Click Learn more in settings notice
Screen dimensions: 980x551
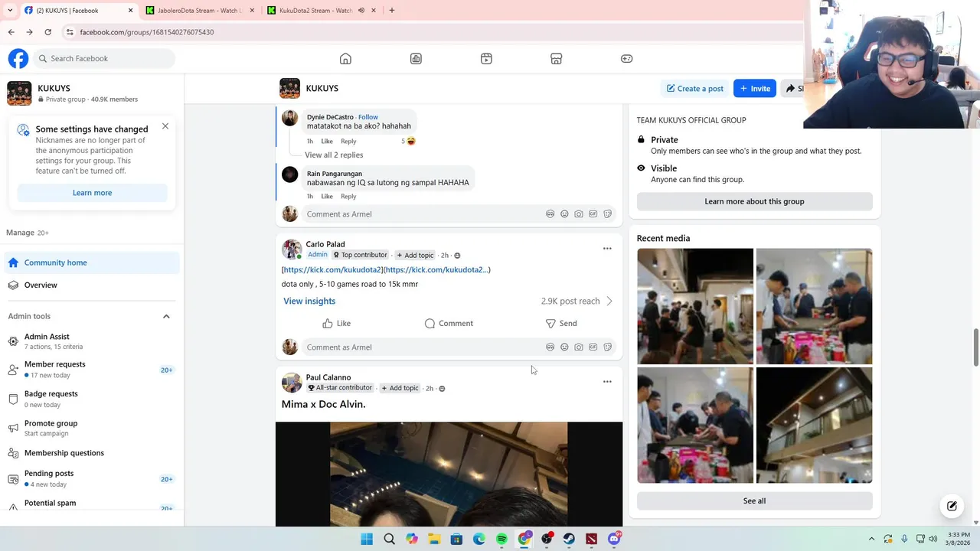coord(93,193)
